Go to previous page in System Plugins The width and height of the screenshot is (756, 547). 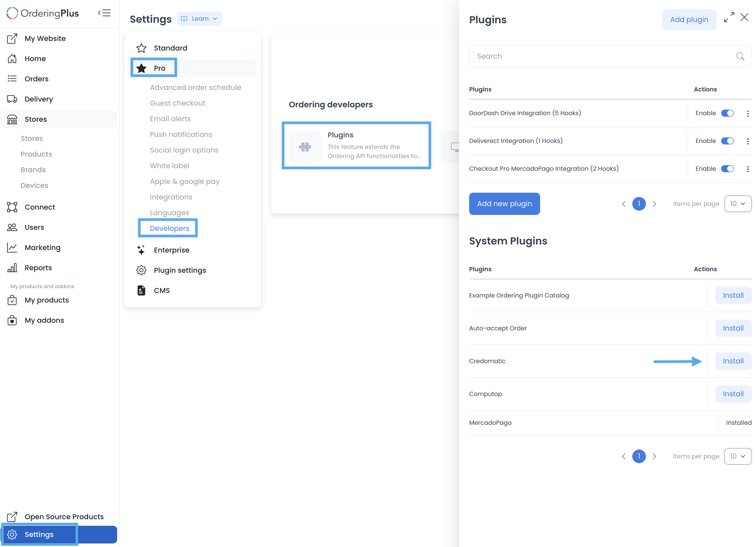coord(623,456)
